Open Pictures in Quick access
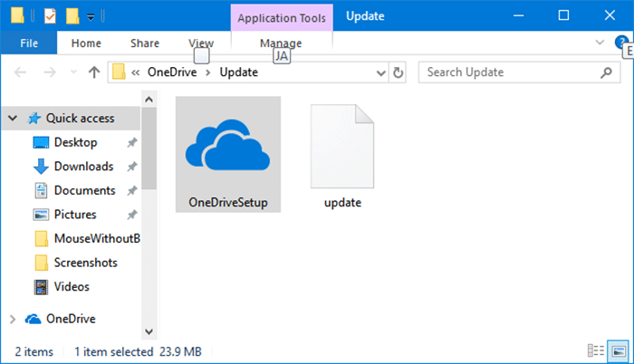The width and height of the screenshot is (634, 364). point(75,215)
